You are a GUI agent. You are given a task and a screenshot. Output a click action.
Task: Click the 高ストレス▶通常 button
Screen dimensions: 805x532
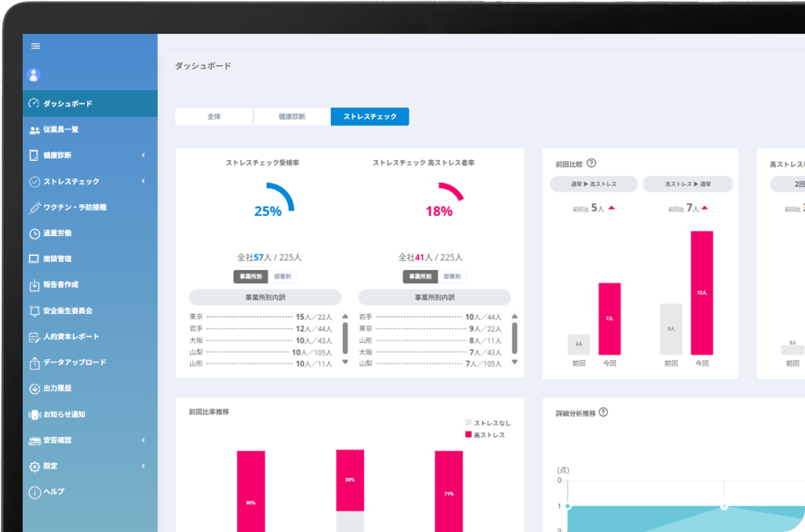(688, 184)
